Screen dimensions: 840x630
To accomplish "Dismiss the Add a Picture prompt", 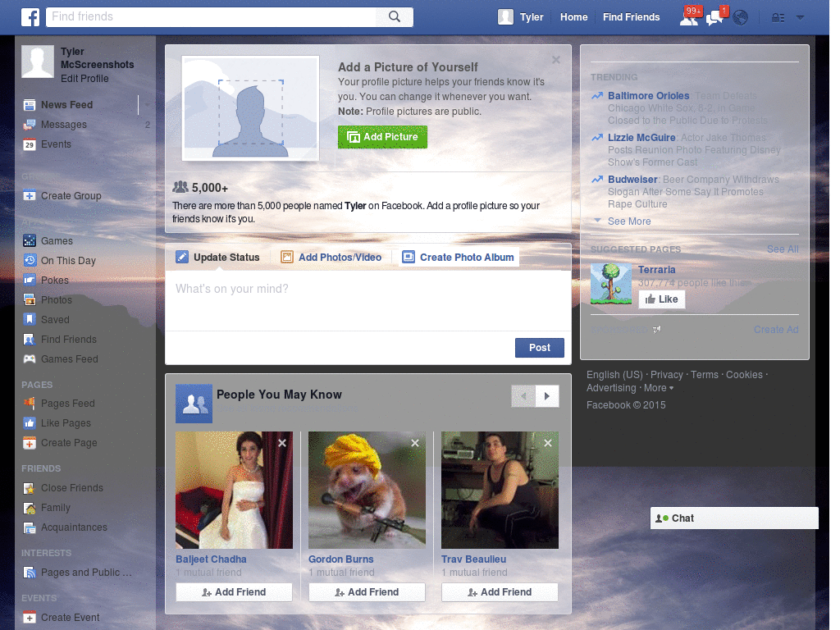I will click(x=555, y=59).
